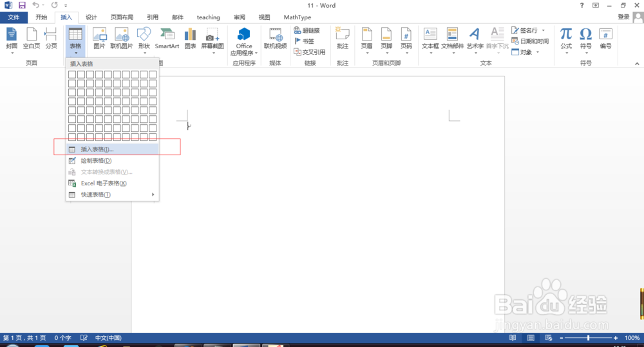This screenshot has height=347, width=644.
Task: Choose Draw Table (绘制表格)
Action: [x=113, y=160]
